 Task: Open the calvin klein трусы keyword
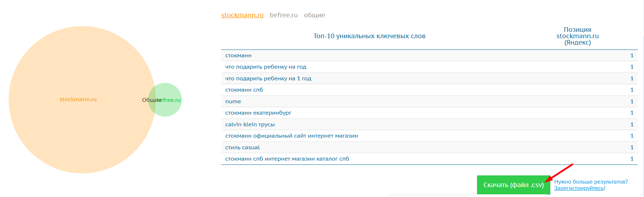coord(250,124)
